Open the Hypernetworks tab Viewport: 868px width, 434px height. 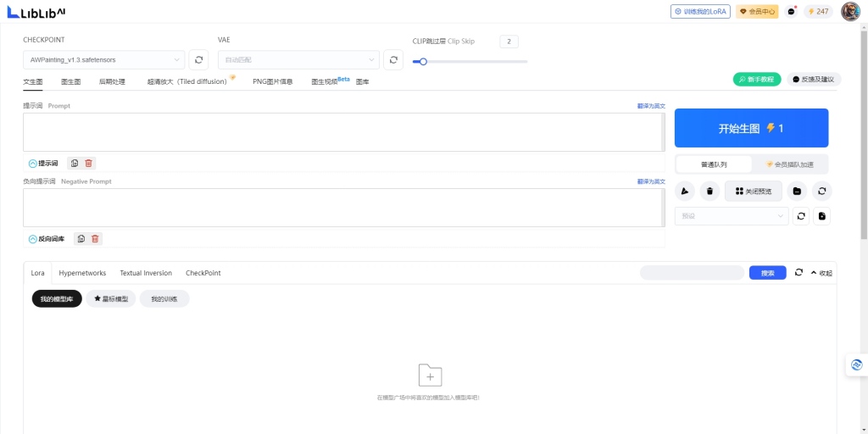[82, 273]
